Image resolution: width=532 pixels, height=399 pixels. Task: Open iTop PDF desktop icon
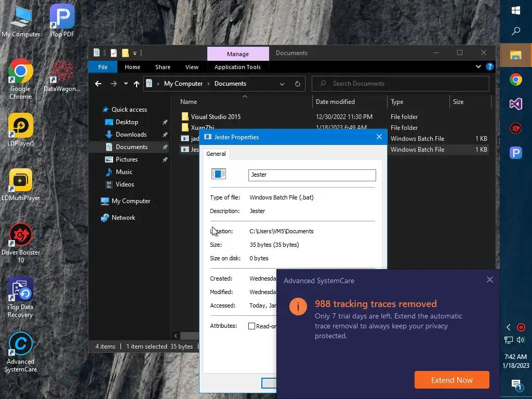click(x=62, y=21)
